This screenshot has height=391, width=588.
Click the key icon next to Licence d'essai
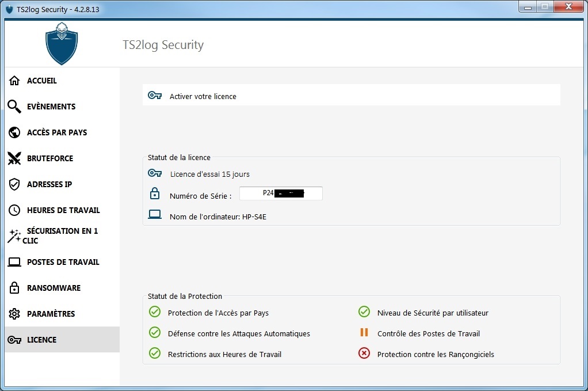[155, 173]
